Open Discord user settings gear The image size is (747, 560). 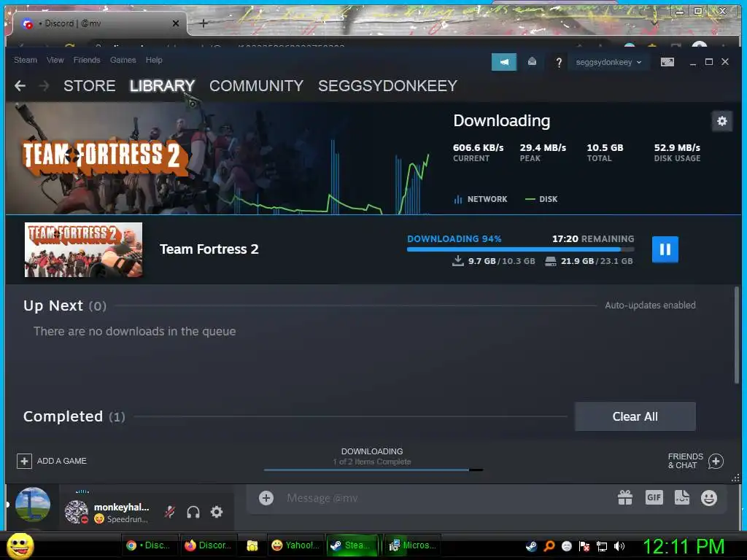[x=217, y=512]
